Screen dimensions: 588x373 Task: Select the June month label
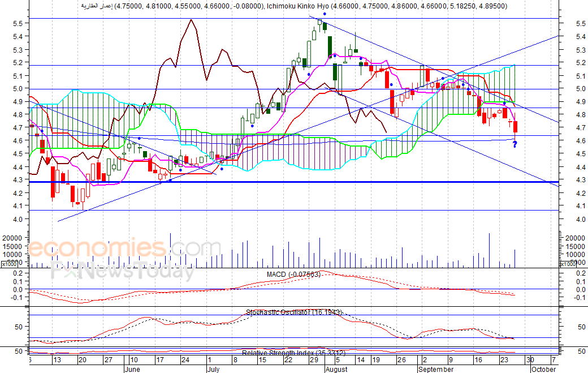[x=132, y=369]
